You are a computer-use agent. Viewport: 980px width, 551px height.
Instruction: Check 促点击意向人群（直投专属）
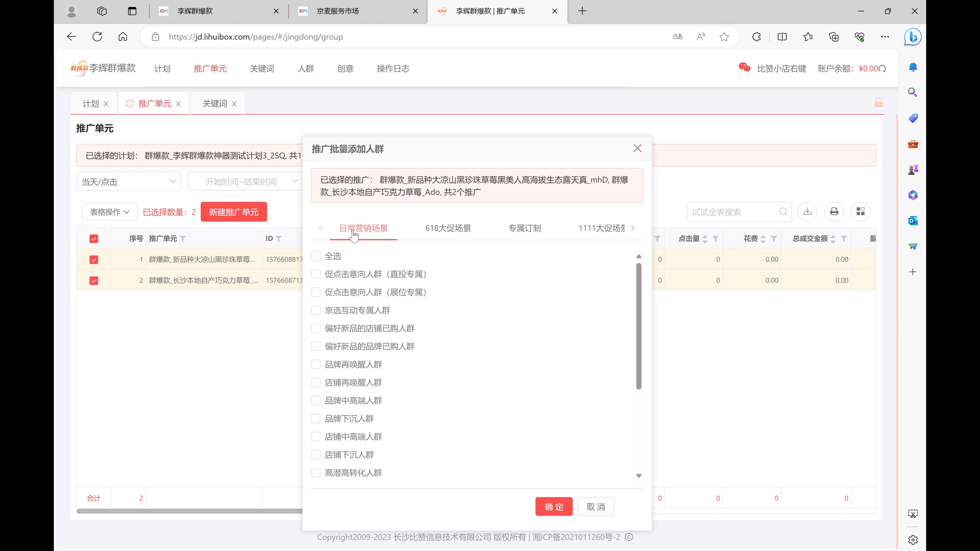[x=316, y=274]
